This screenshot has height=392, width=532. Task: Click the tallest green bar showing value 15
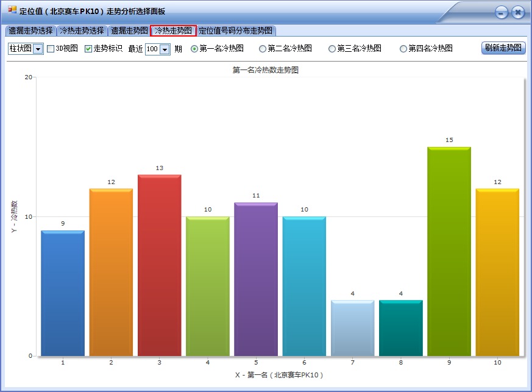click(449, 250)
